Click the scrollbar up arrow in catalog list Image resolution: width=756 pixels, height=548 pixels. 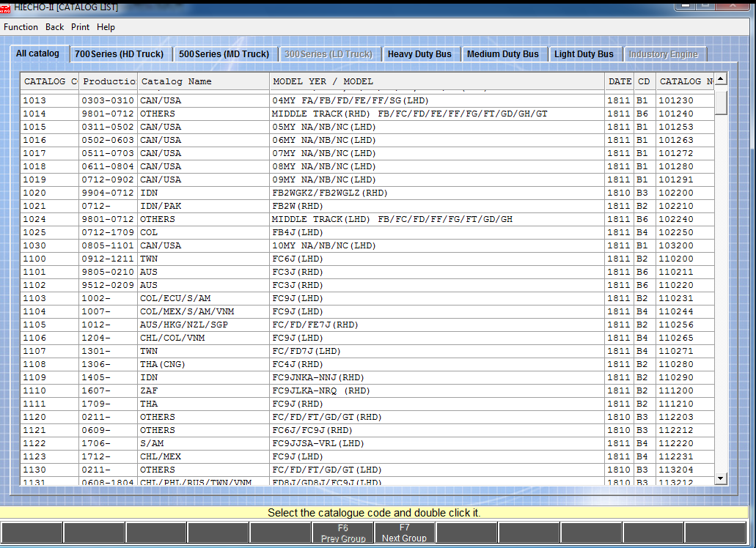(x=720, y=78)
